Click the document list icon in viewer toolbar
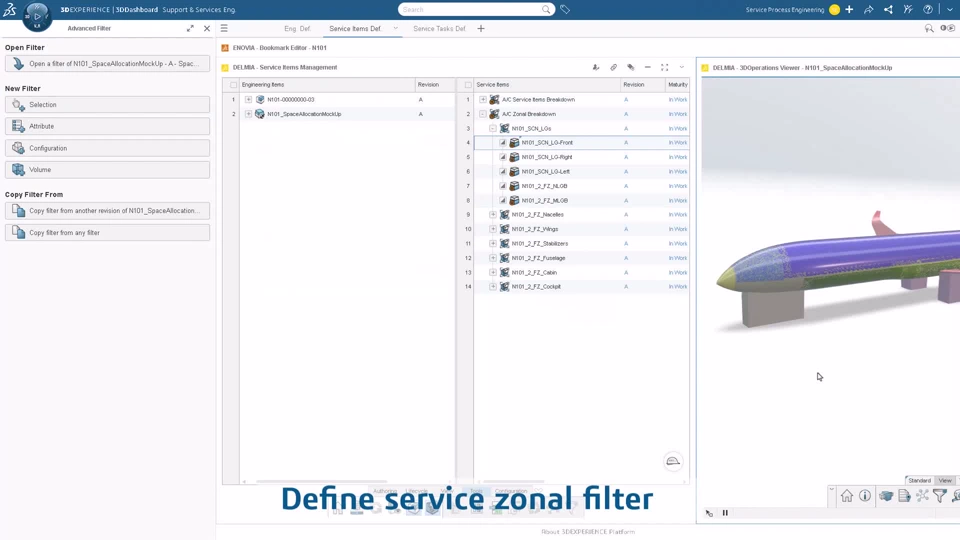Screen dimensions: 960x540 pyautogui.click(x=904, y=496)
